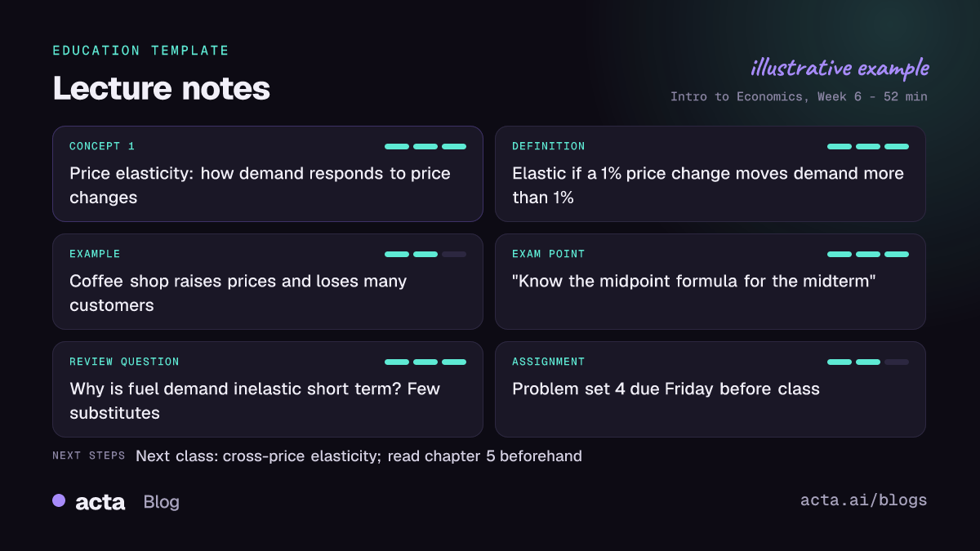Click the EXAMPLE card's bar indicator
980x551 pixels.
425,255
